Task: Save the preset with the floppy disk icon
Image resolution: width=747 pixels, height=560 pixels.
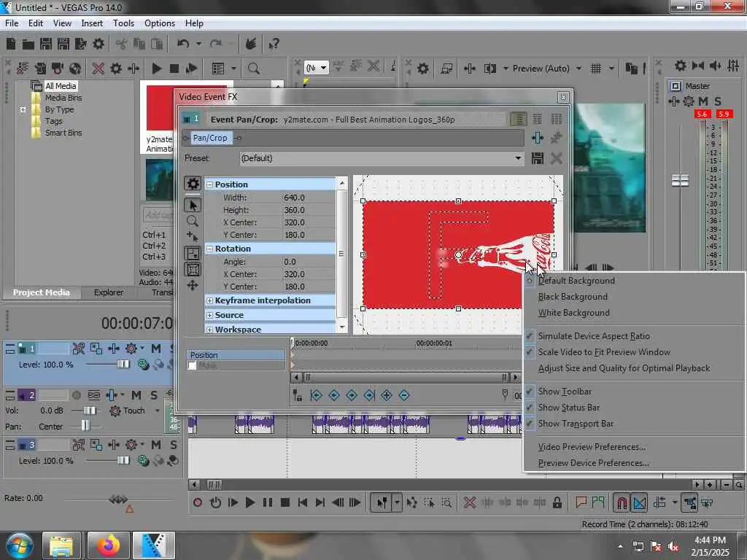Action: (x=538, y=158)
